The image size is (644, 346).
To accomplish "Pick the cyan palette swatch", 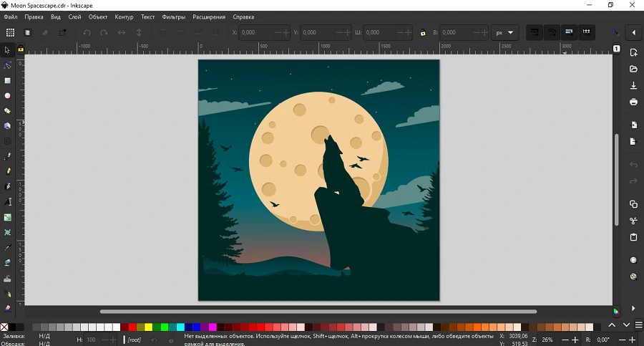I will pos(180,327).
